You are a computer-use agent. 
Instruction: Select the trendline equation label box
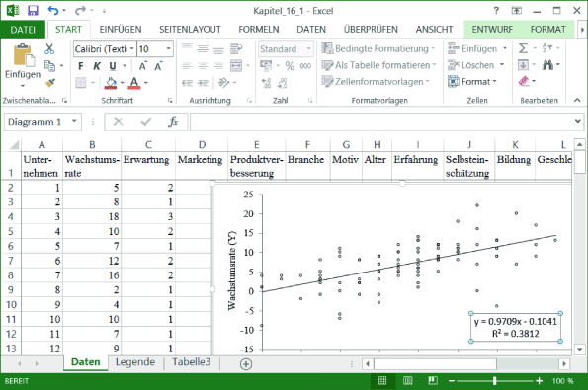(516, 327)
